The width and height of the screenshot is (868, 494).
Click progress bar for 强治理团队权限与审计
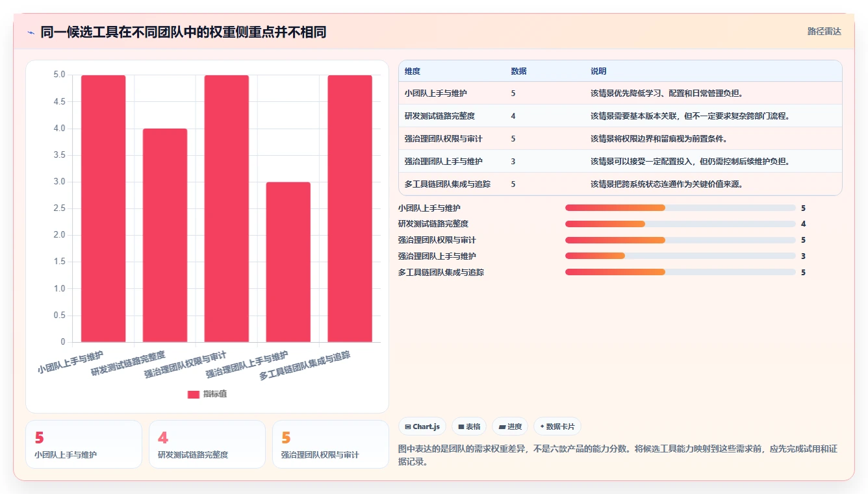[x=680, y=240]
